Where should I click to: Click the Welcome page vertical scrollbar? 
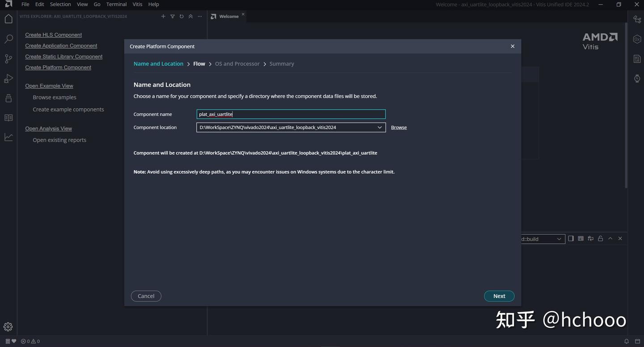pos(626,105)
